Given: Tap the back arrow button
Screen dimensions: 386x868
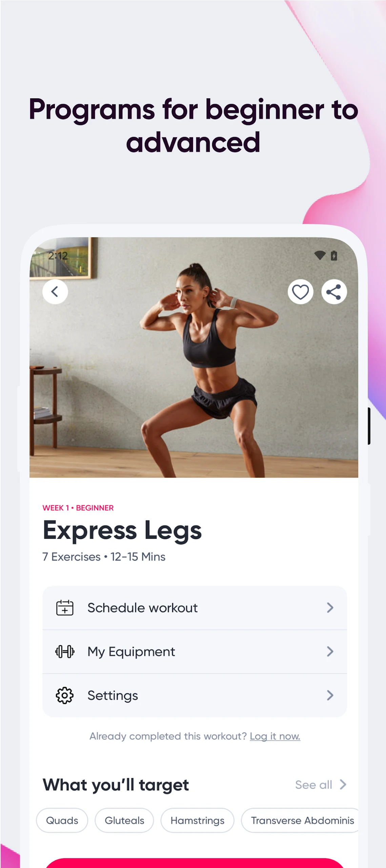Looking at the screenshot, I should click(x=55, y=292).
